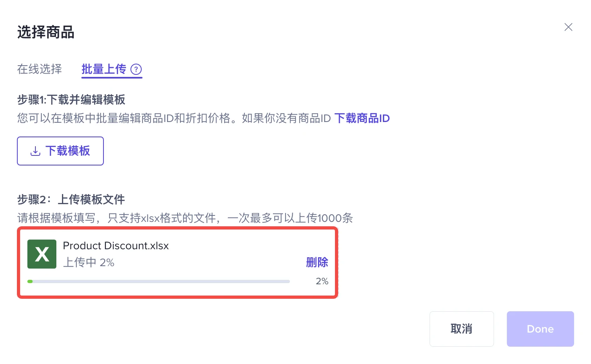
Task: Open the 下载商品ID link
Action: click(x=362, y=118)
